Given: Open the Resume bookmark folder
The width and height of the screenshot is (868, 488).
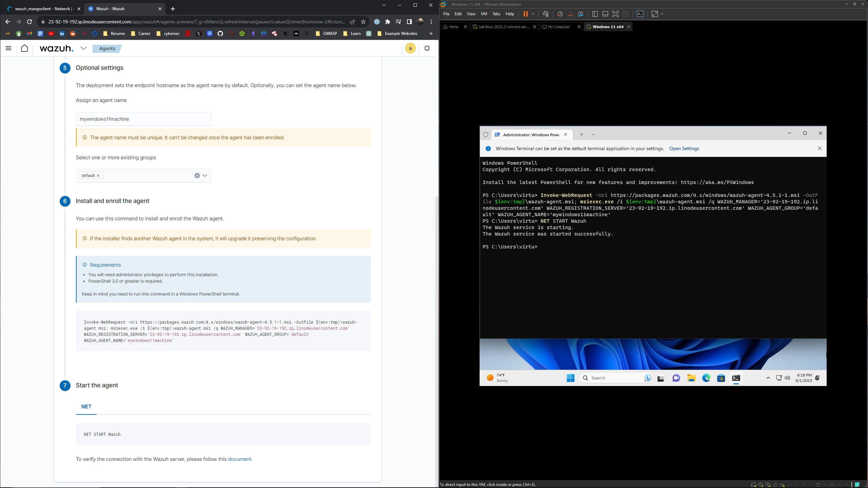Looking at the screenshot, I should [x=114, y=34].
